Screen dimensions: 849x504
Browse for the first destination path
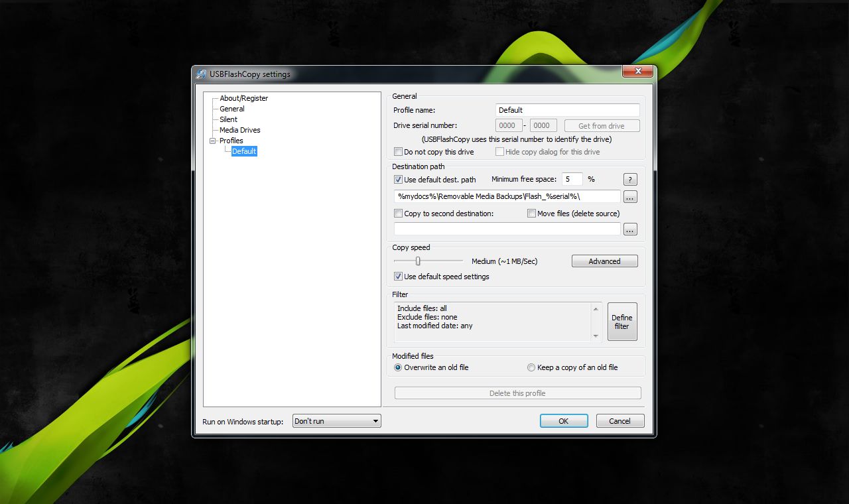pos(630,196)
